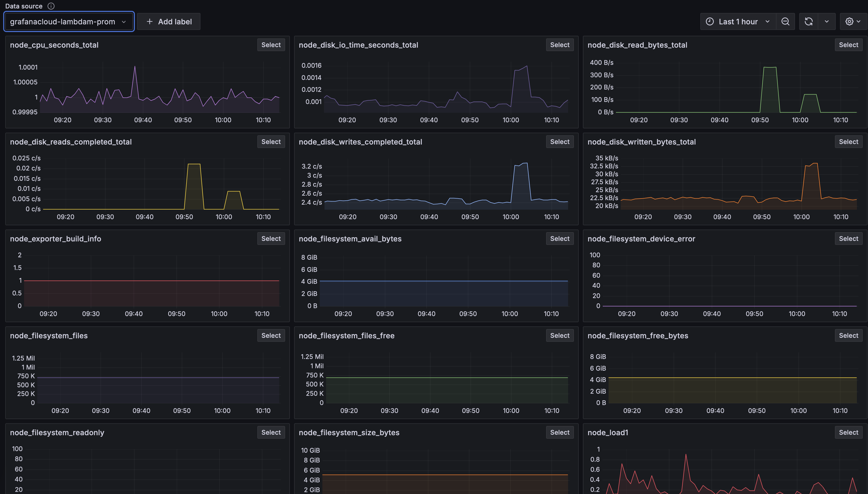Click the smaller green bump in node_disk_read_bytes_total chart
868x494 pixels.
pos(810,95)
